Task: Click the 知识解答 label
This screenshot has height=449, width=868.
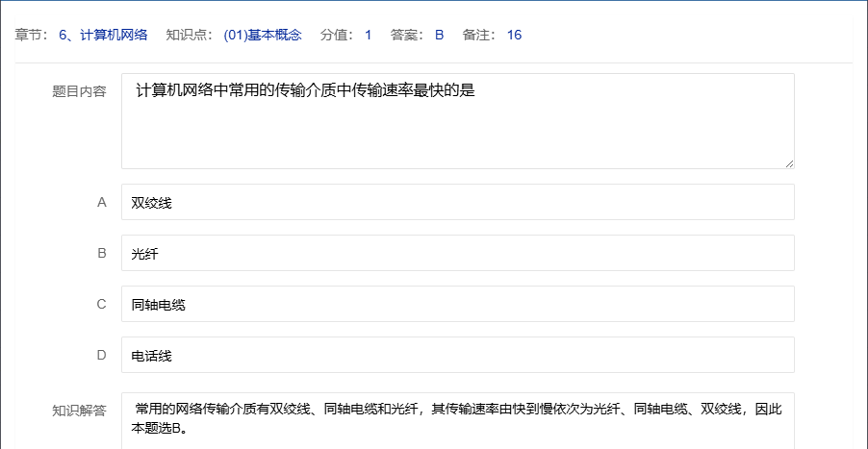Action: pos(79,411)
